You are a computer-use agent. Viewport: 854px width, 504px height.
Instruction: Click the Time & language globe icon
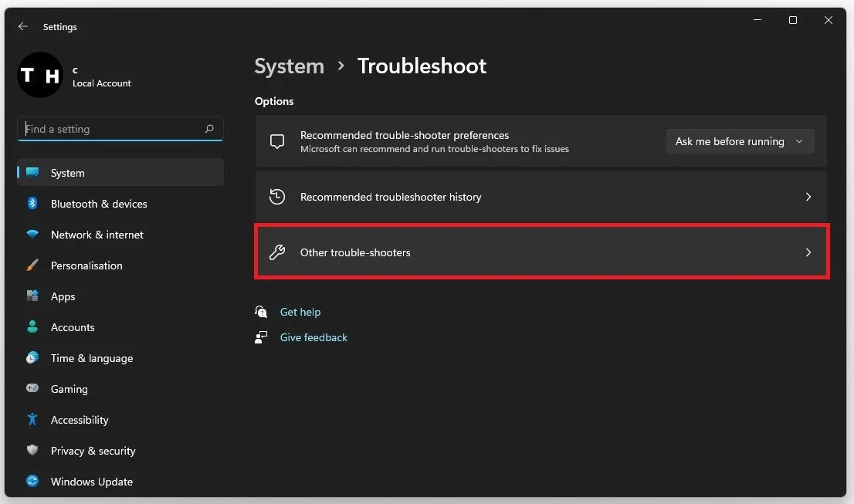32,357
